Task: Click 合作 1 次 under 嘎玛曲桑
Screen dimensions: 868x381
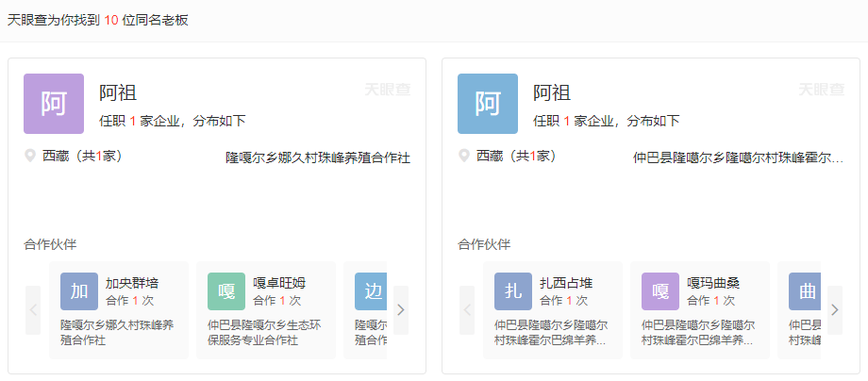Action: tap(710, 301)
